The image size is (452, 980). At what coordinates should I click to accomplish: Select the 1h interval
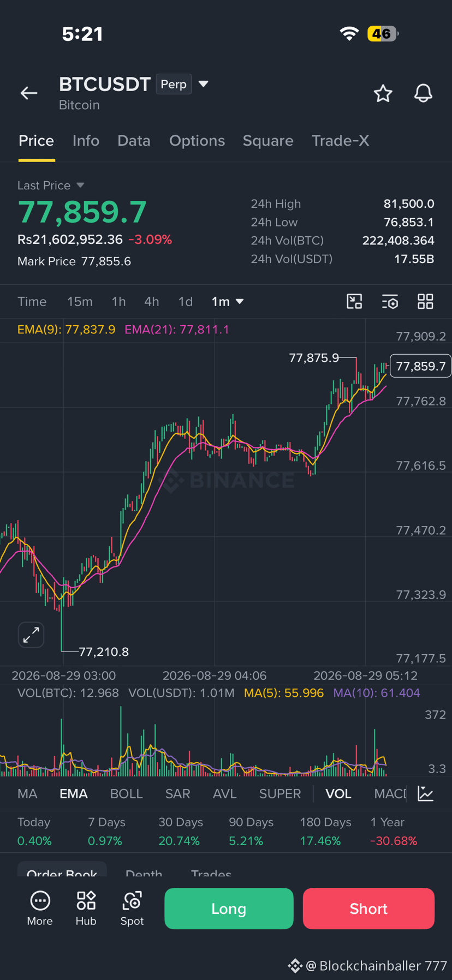[118, 302]
